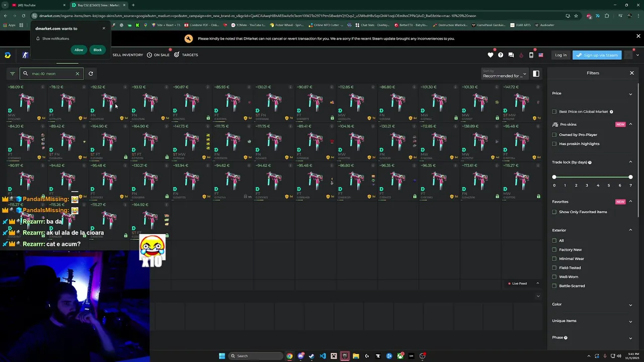Click the red flame drops icon
The height and width of the screenshot is (362, 644).
coord(521,55)
